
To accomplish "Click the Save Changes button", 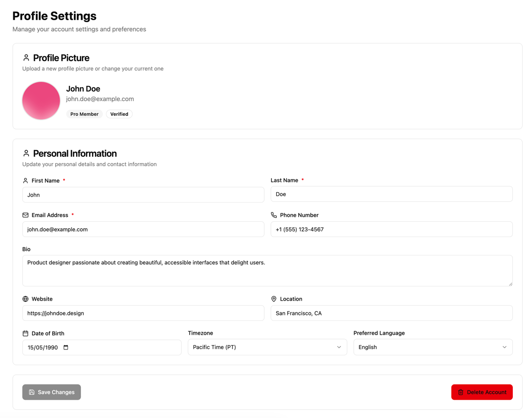I will pyautogui.click(x=52, y=392).
